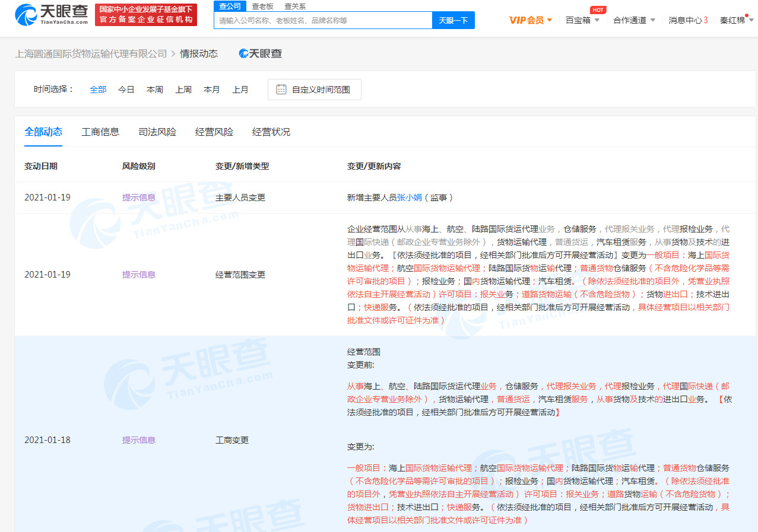This screenshot has width=758, height=532.
Task: Click the 工商变更 type cell
Action: 232,440
